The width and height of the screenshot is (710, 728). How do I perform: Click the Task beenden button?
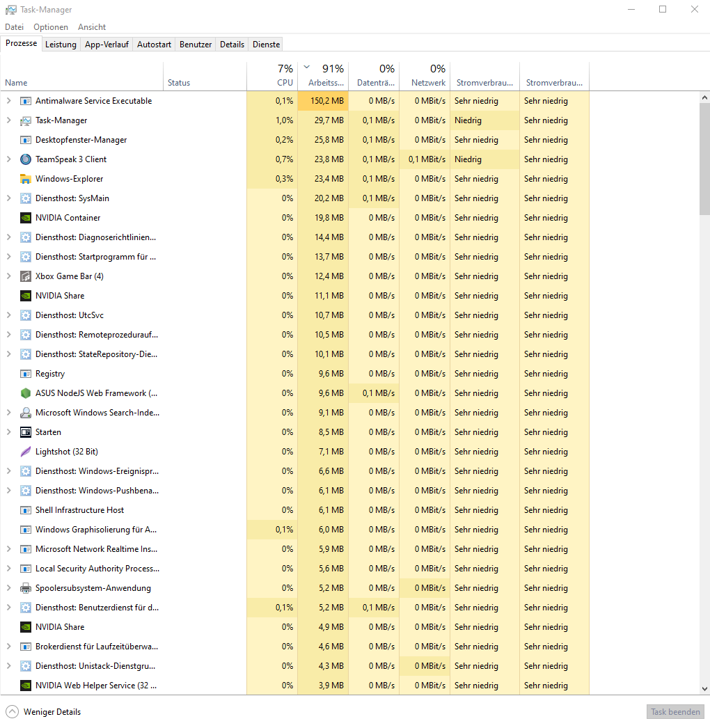pyautogui.click(x=675, y=712)
